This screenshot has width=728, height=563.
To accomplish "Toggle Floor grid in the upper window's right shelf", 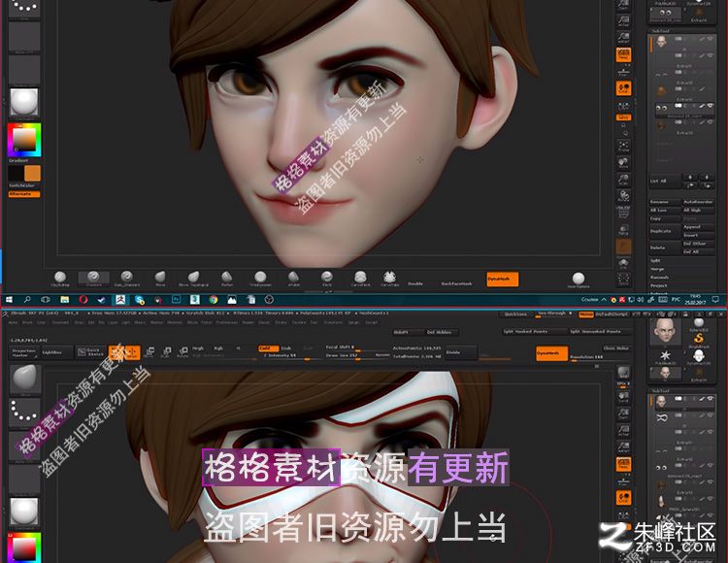I will 623,72.
